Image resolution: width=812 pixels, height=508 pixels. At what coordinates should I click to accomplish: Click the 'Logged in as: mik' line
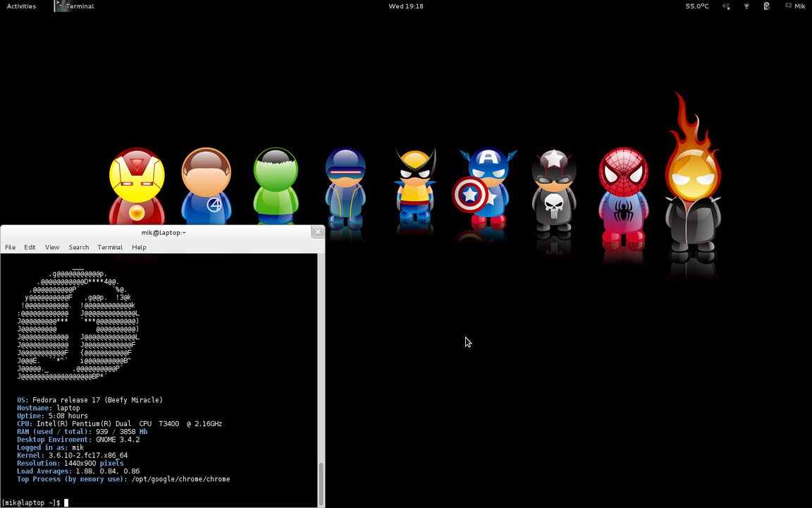(x=50, y=447)
